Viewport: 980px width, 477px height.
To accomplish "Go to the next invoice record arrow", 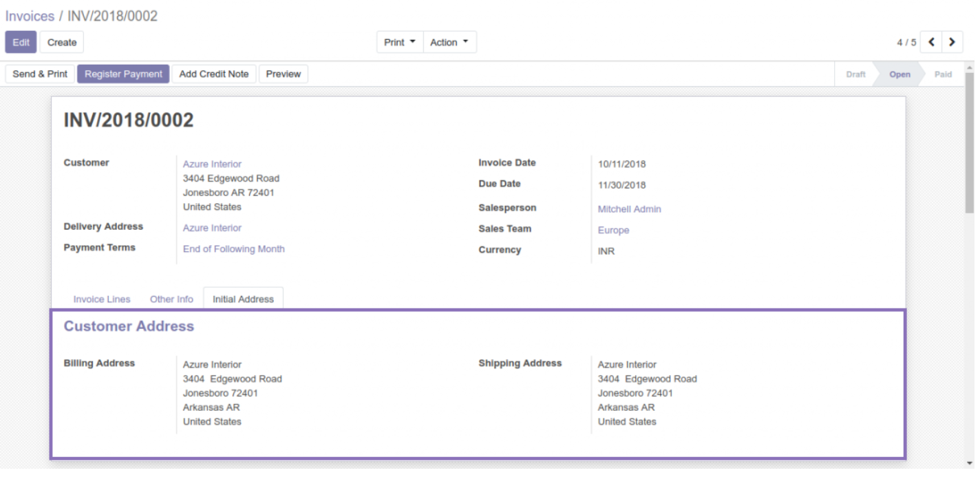I will click(x=952, y=42).
